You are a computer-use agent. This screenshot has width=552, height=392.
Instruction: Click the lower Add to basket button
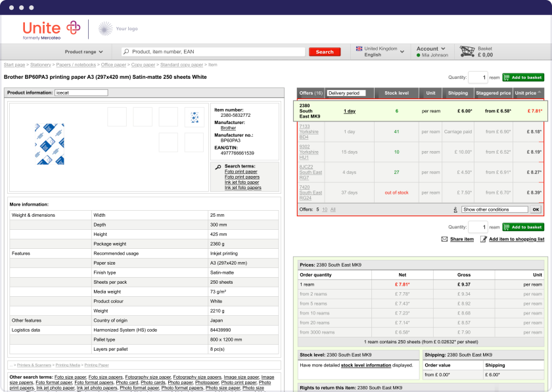523,227
